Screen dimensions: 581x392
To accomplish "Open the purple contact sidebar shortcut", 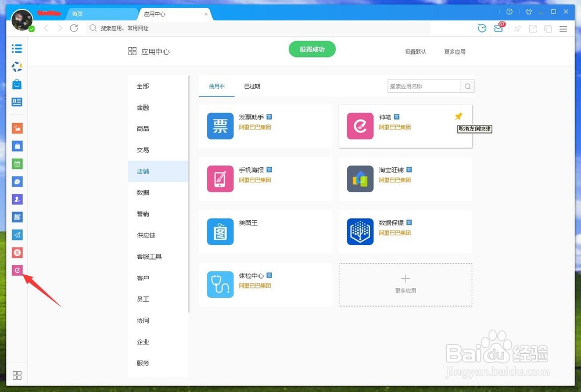I will [x=17, y=199].
